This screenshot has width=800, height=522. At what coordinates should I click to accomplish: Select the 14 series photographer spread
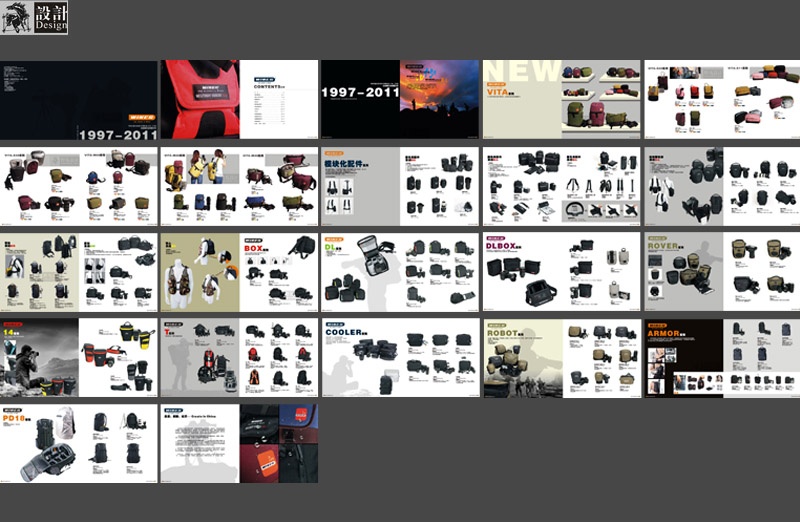79,358
